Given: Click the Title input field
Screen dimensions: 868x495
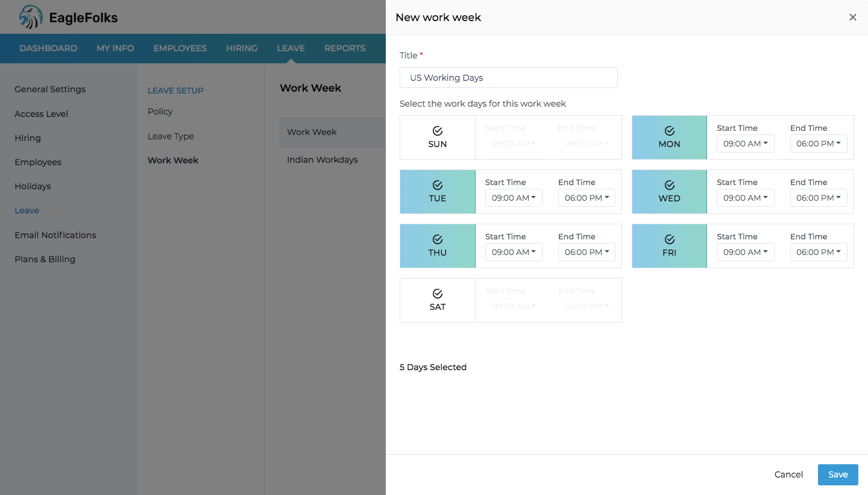Looking at the screenshot, I should click(509, 77).
